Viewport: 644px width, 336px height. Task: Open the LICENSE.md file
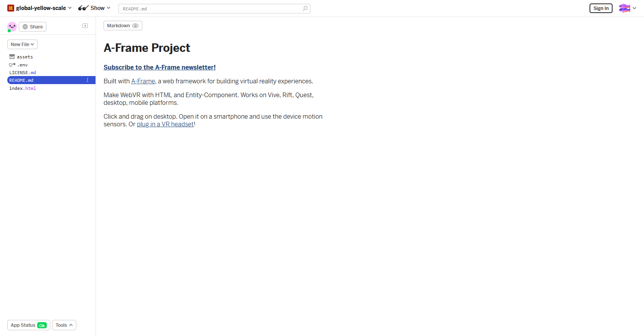click(x=23, y=73)
